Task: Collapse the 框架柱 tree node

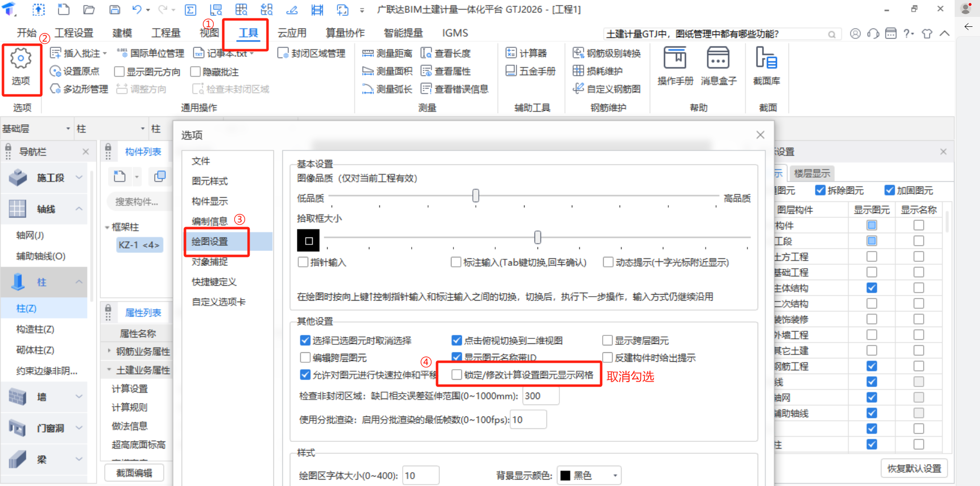Action: tap(107, 227)
